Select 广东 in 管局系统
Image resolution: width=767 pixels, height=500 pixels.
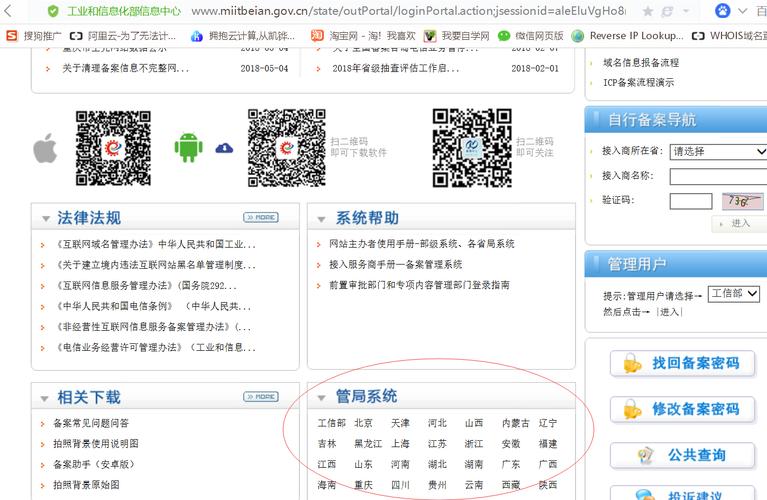tap(511, 464)
